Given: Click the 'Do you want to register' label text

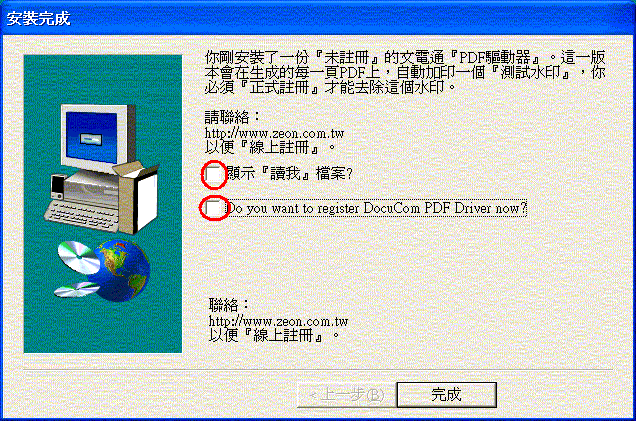Looking at the screenshot, I should click(x=376, y=208).
